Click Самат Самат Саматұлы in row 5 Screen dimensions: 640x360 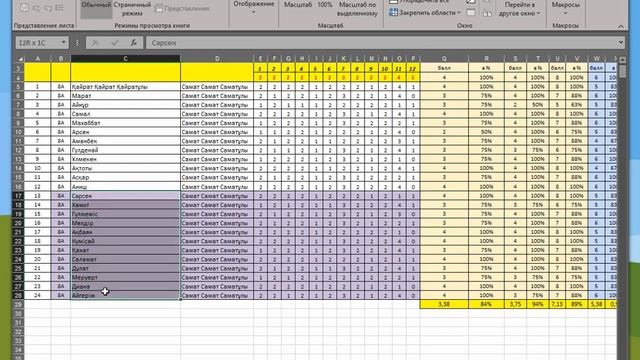coord(217,87)
